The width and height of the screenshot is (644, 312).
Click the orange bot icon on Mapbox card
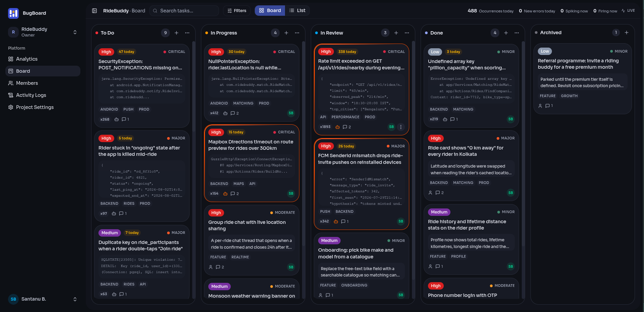tap(225, 194)
